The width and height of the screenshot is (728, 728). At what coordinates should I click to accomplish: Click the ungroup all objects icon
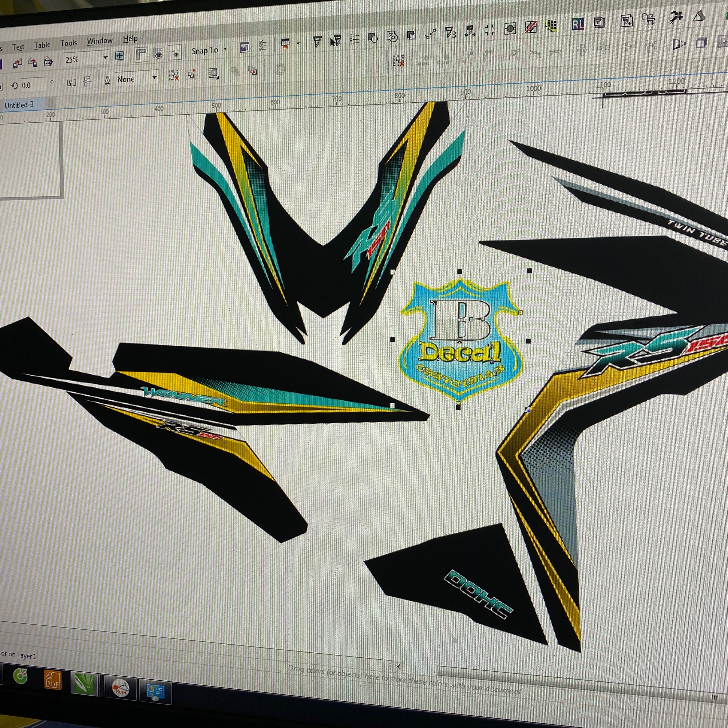tap(192, 74)
